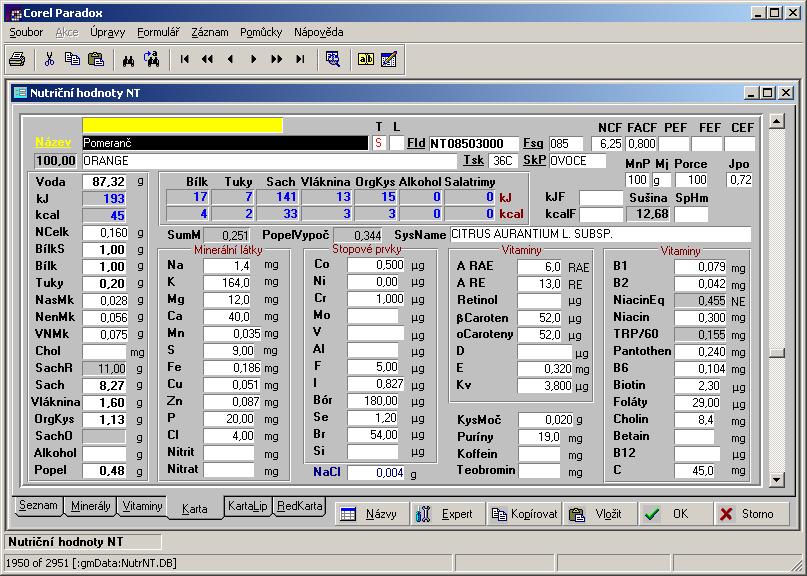Click Locate next binoculars icon
The image size is (807, 576).
[x=151, y=59]
